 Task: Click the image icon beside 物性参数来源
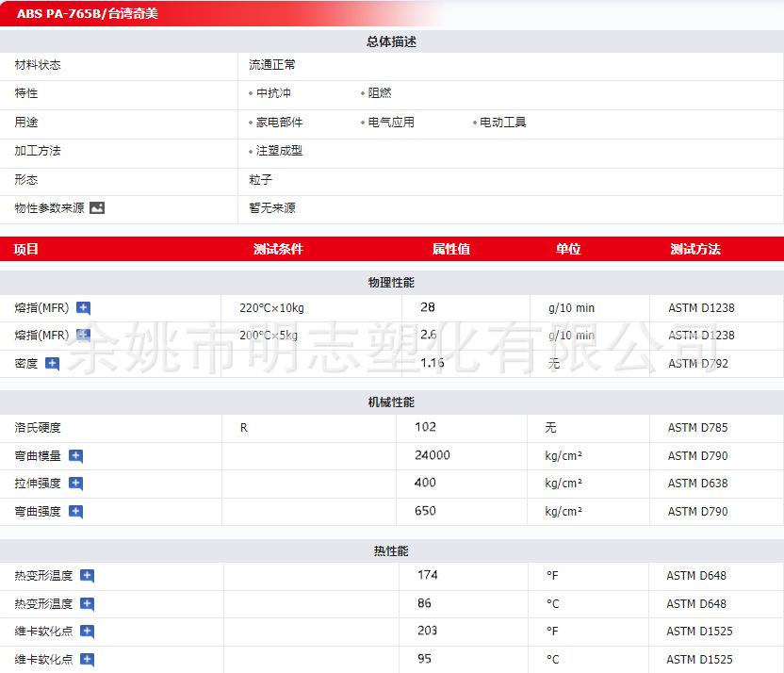[x=97, y=208]
